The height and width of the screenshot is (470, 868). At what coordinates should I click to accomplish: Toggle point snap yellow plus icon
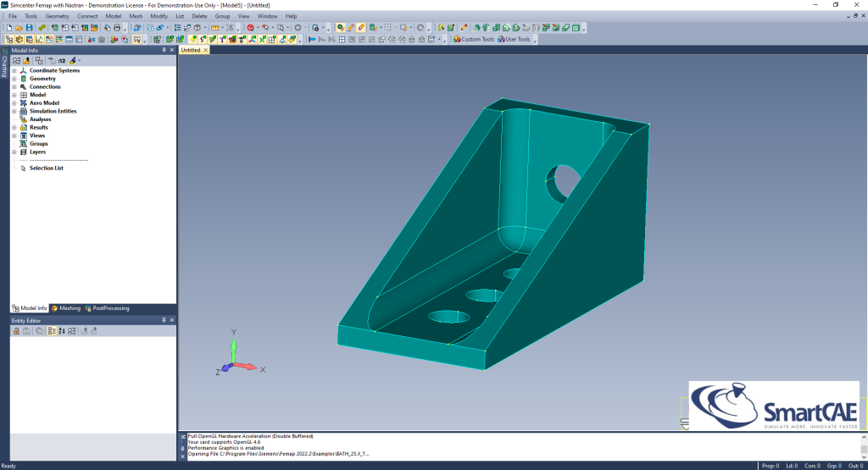[192, 39]
